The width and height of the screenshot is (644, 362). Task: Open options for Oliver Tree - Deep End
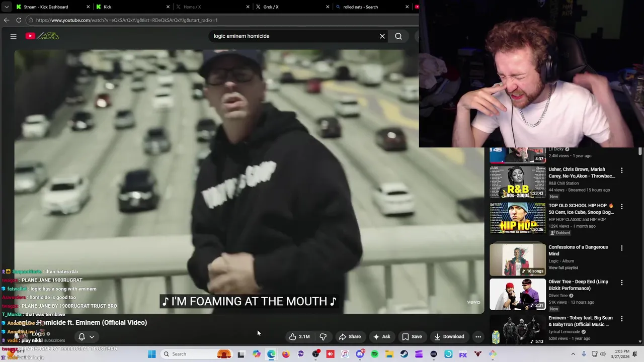pos(622,283)
